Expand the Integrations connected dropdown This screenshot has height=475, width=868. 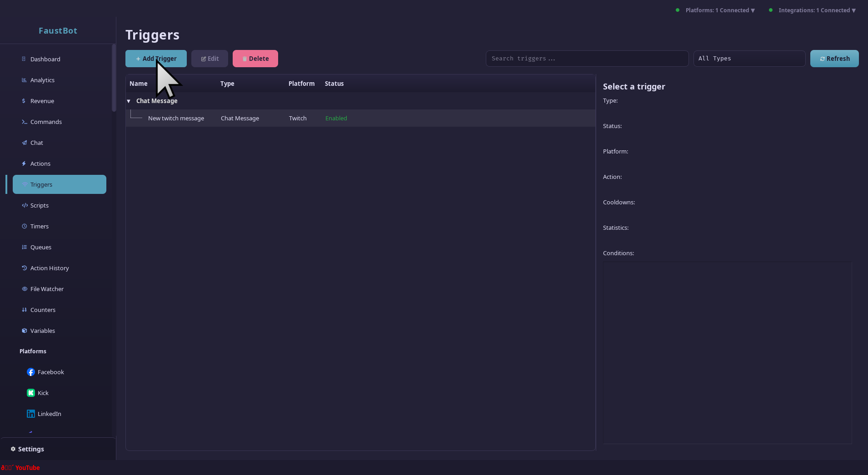click(817, 10)
